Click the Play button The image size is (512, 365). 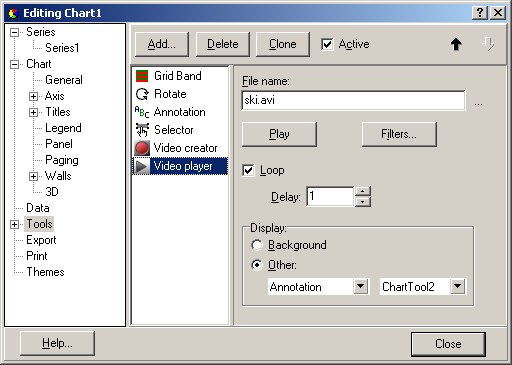(x=279, y=134)
